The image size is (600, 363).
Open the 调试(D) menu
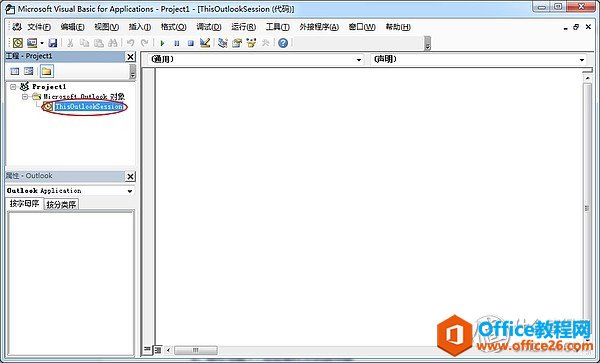[x=209, y=27]
